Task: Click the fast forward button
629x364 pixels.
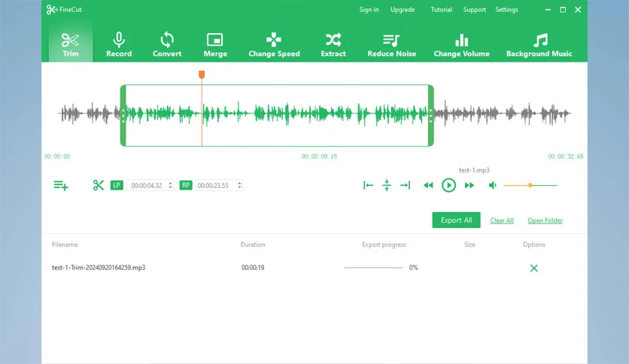Action: point(469,185)
